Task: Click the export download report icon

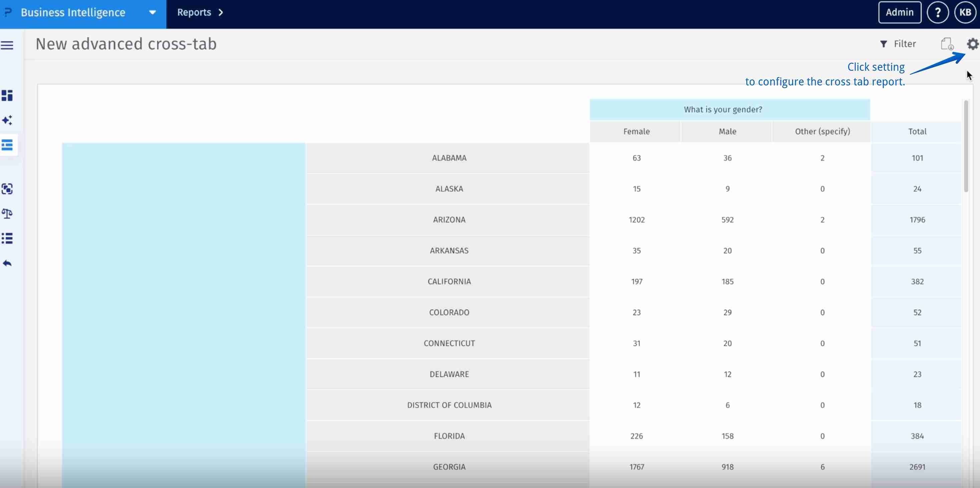Action: pyautogui.click(x=947, y=44)
